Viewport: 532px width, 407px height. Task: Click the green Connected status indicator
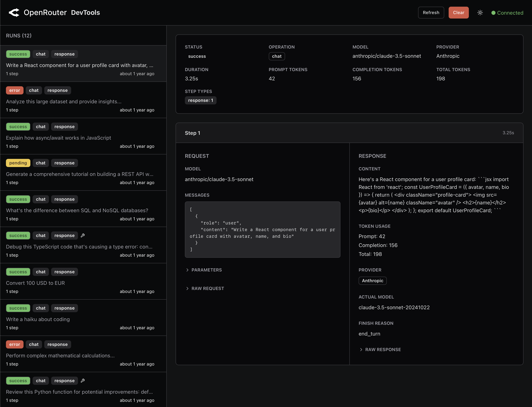click(507, 13)
